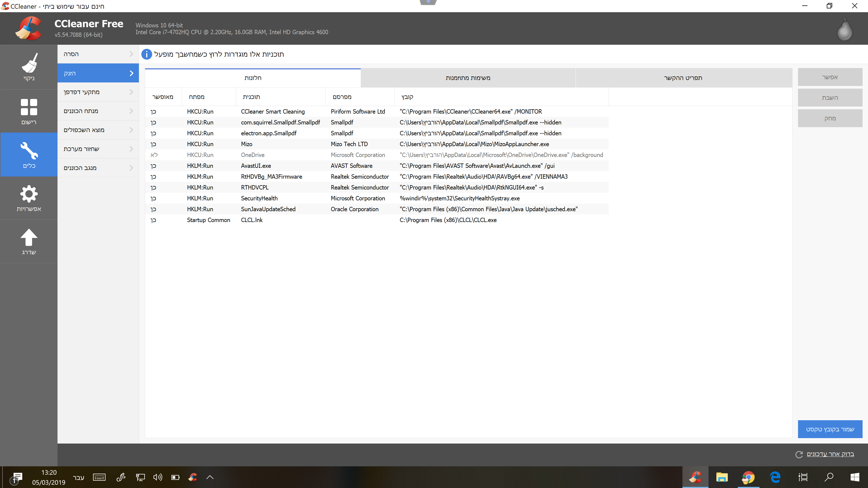Sort by the תוכנית (Program) column header
Viewport: 868px width, 488px height.
281,97
